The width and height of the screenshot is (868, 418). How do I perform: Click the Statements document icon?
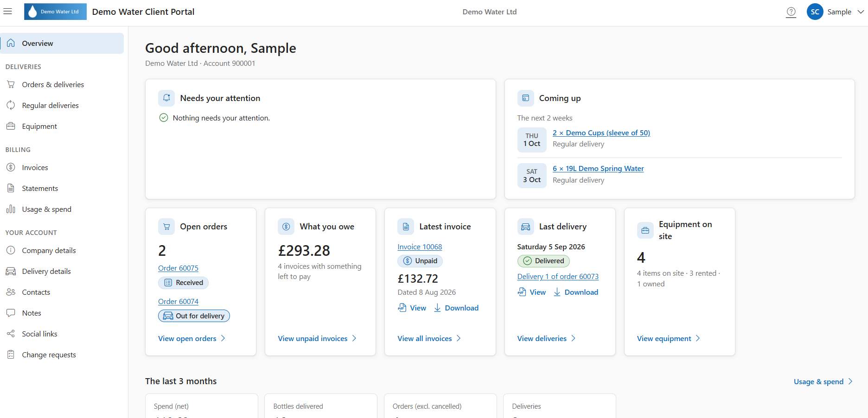pyautogui.click(x=11, y=188)
